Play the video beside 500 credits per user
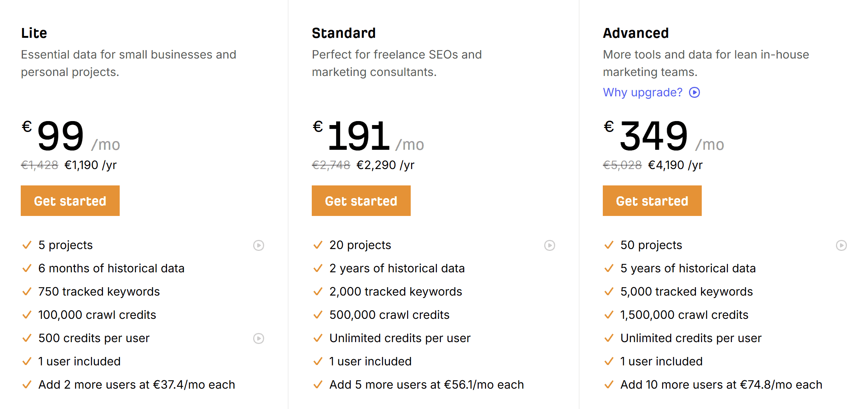The height and width of the screenshot is (409, 868). click(x=259, y=338)
